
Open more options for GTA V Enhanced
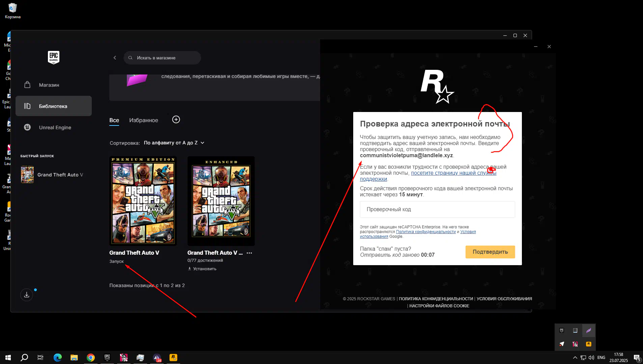coord(249,253)
